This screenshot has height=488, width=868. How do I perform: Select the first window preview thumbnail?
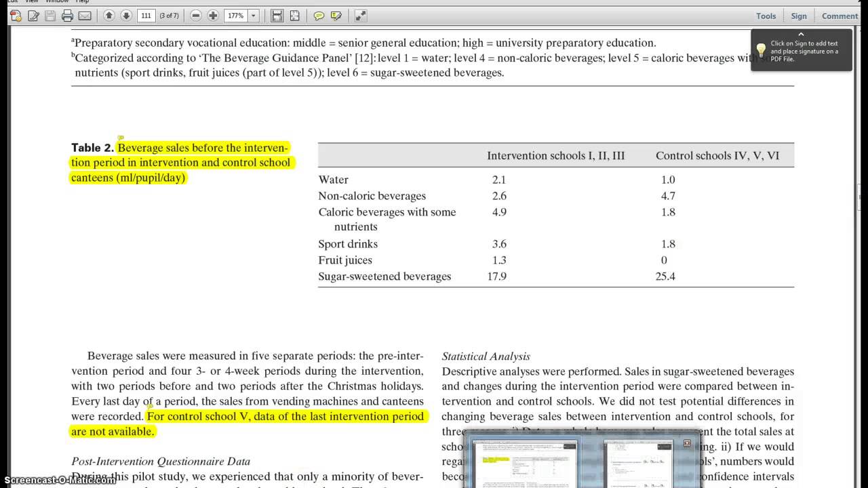coord(525,465)
